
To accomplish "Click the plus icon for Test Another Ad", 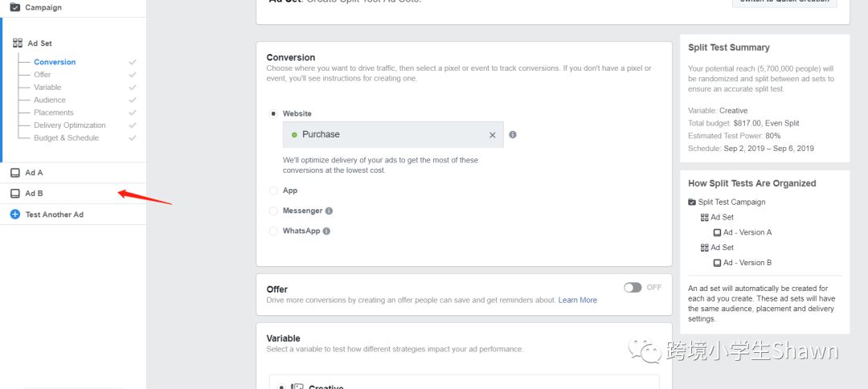I will pyautogui.click(x=15, y=215).
